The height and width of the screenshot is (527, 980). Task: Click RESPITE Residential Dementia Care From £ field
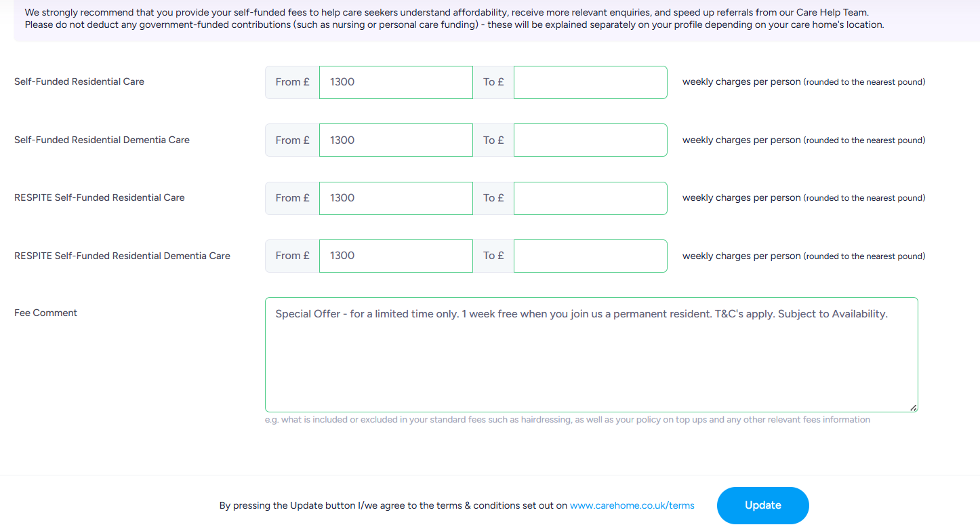click(396, 256)
